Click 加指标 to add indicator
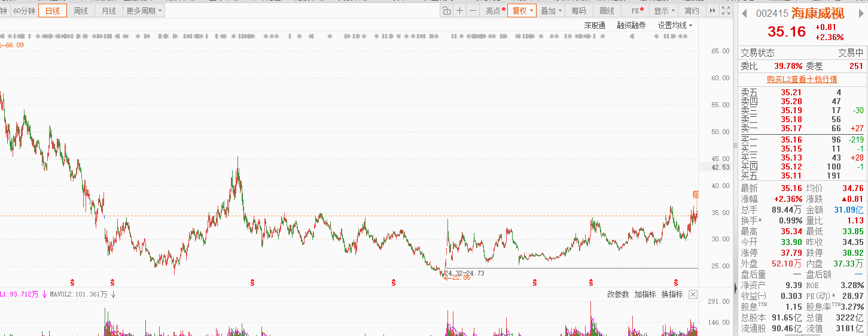This screenshot has width=868, height=336. [x=645, y=294]
